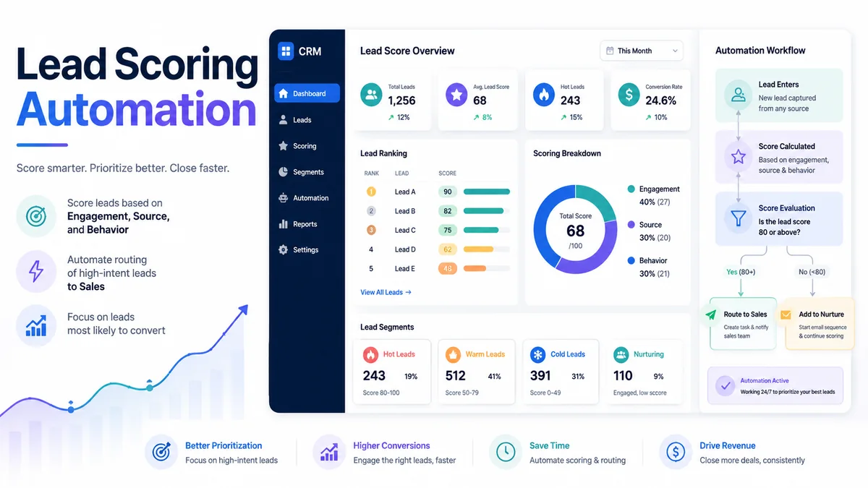Open Segments in the sidebar
This screenshot has height=488, width=868.
pyautogui.click(x=307, y=172)
